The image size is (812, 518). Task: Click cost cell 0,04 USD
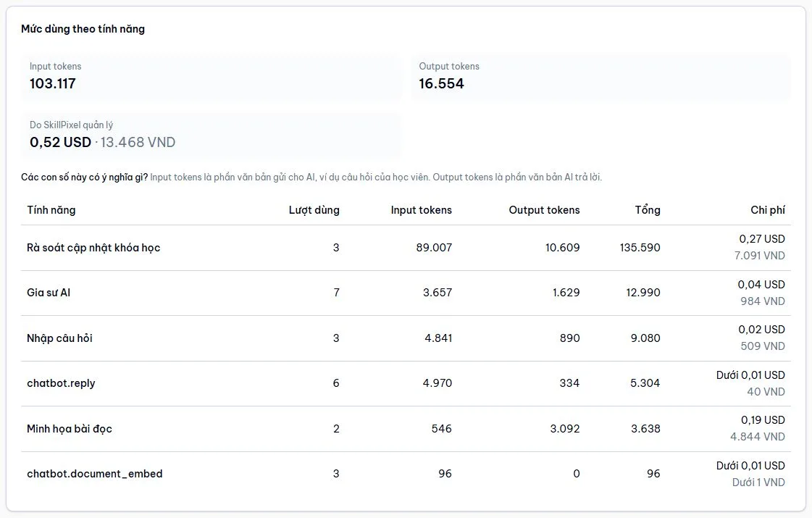point(761,285)
